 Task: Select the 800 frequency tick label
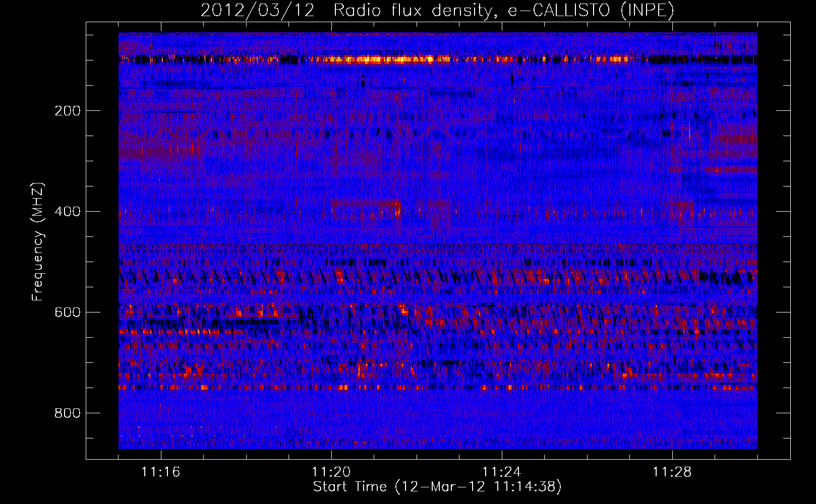point(68,413)
